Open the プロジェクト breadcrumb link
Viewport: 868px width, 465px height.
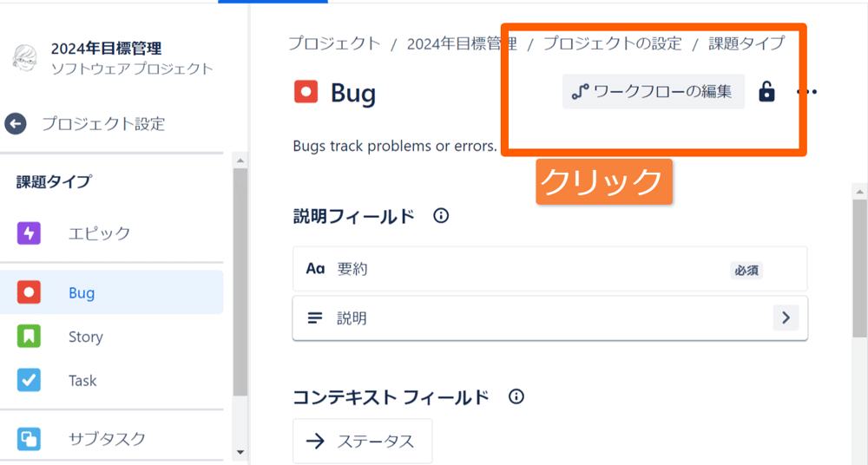[x=334, y=43]
